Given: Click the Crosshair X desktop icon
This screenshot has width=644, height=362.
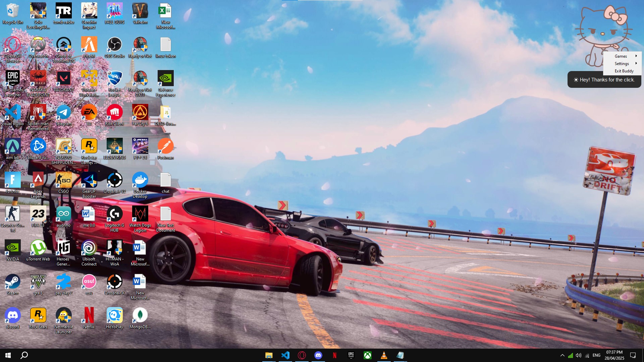Looking at the screenshot, I should pyautogui.click(x=114, y=285).
